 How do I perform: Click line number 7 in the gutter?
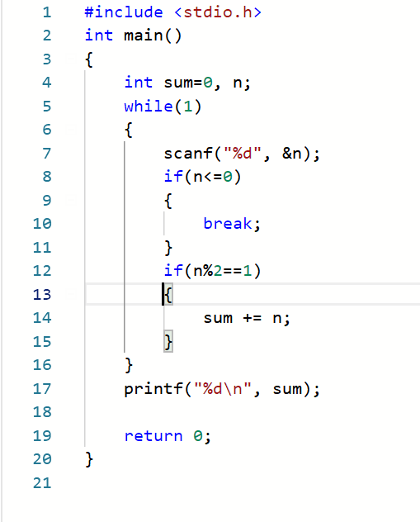47,154
